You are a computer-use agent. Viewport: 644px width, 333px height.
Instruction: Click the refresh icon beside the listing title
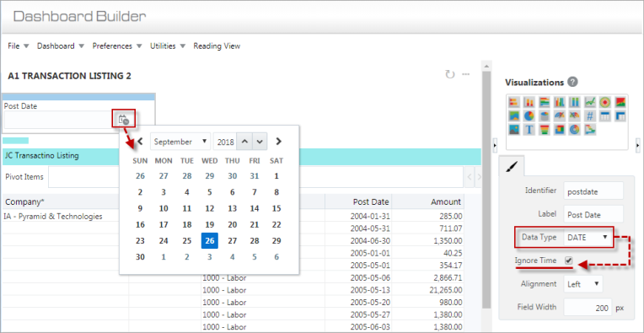(450, 74)
